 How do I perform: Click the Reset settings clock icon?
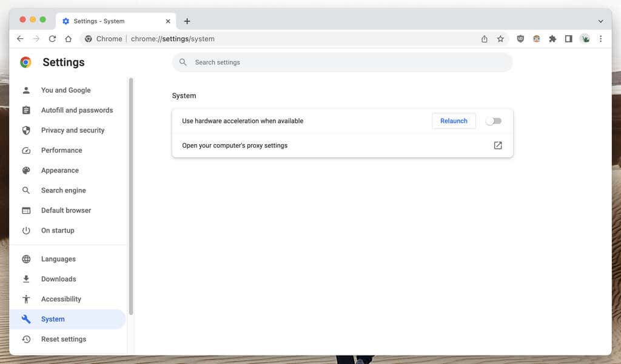26,339
